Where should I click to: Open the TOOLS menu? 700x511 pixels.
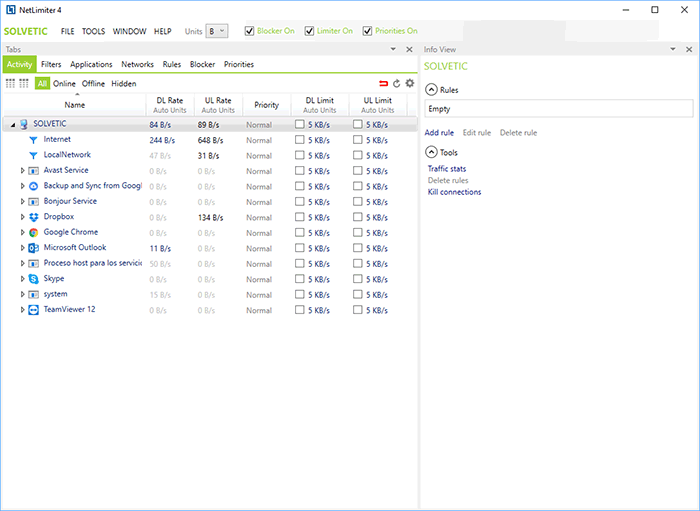pos(93,31)
